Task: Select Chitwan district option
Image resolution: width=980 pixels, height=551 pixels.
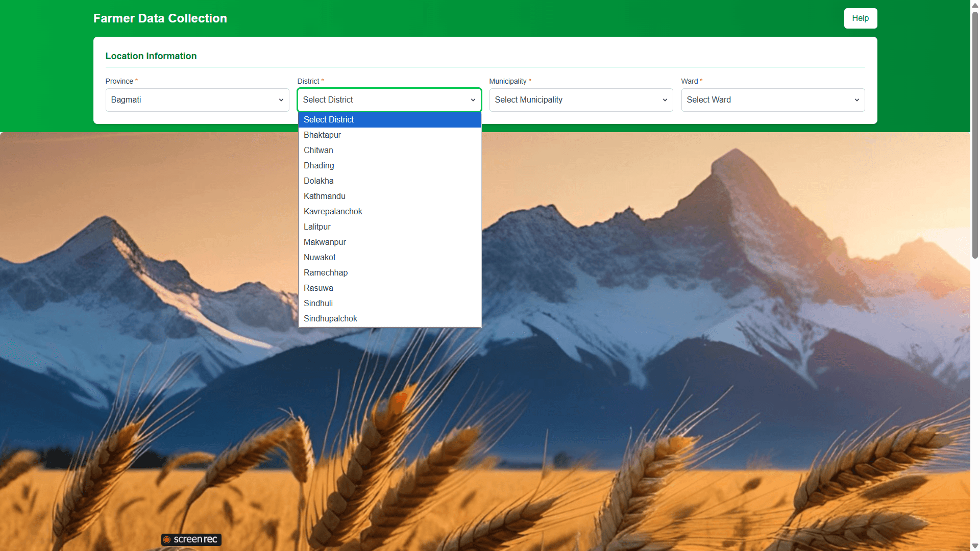Action: pos(318,151)
